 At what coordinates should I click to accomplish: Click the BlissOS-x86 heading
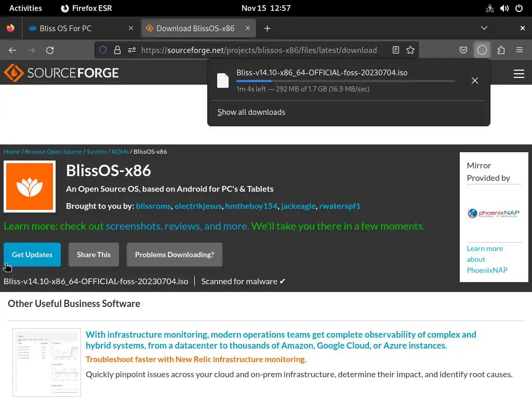(108, 170)
